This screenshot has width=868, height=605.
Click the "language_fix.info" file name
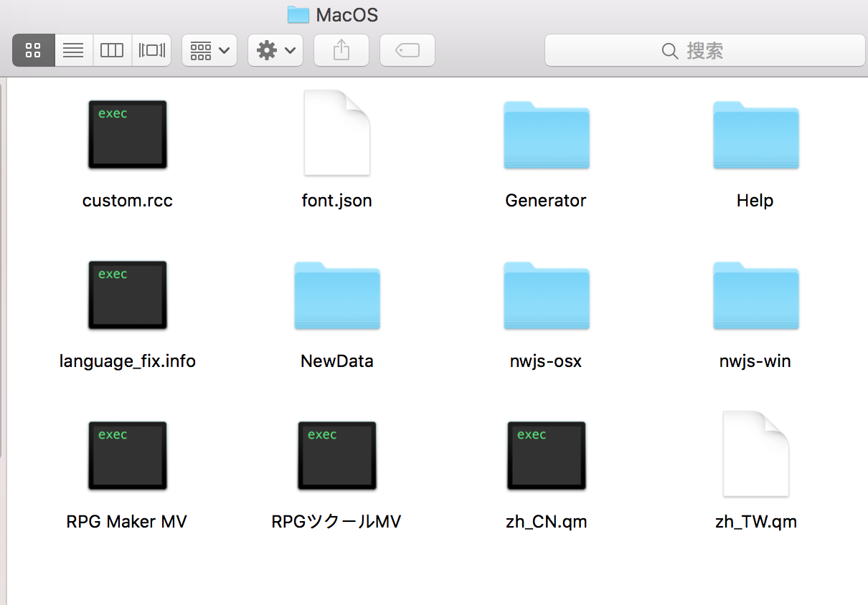point(128,361)
